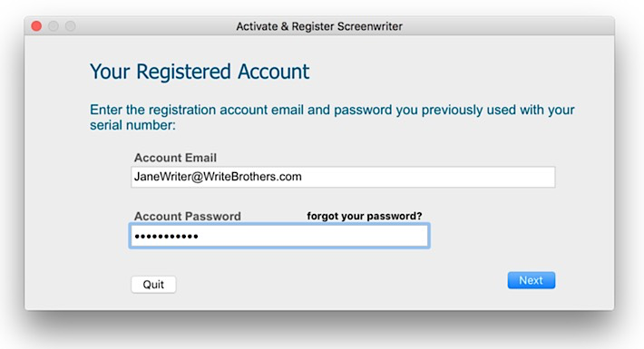
Task: Click the blue Next button
Action: (x=531, y=280)
